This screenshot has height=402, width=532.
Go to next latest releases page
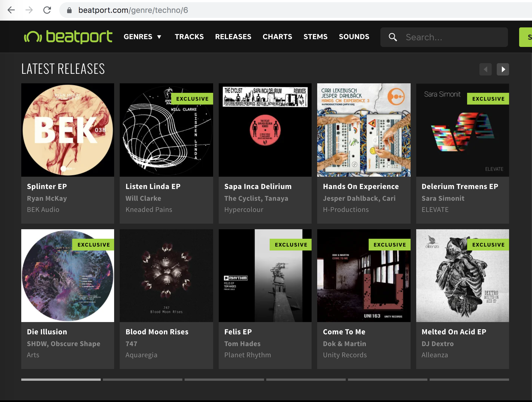[503, 69]
